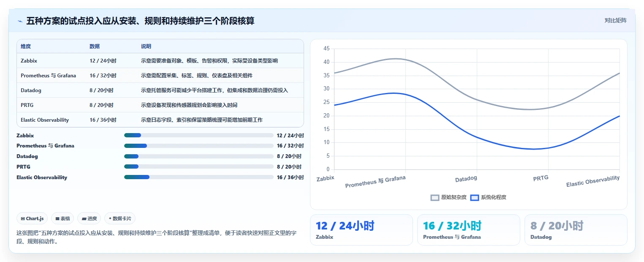Click the PRTG progress bar
This screenshot has height=262, width=644.
(199, 167)
